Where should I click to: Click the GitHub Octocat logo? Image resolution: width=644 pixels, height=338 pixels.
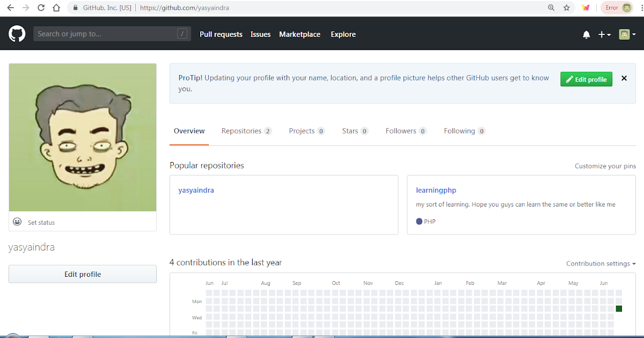17,33
